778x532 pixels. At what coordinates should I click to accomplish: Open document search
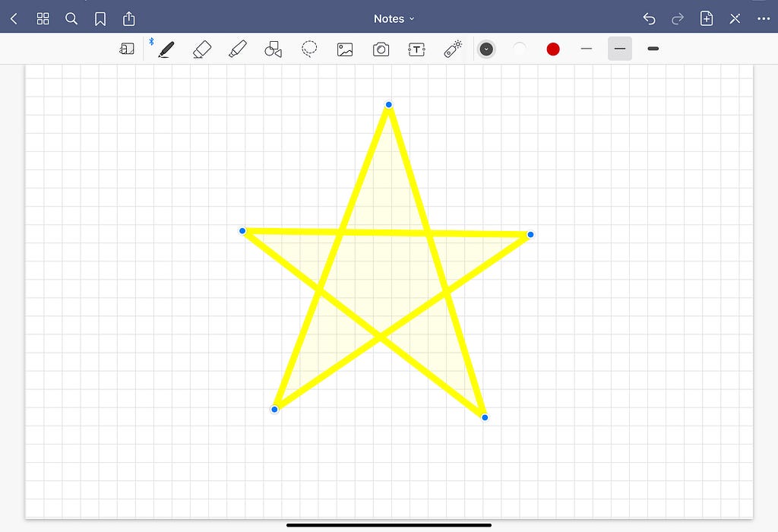pos(71,18)
